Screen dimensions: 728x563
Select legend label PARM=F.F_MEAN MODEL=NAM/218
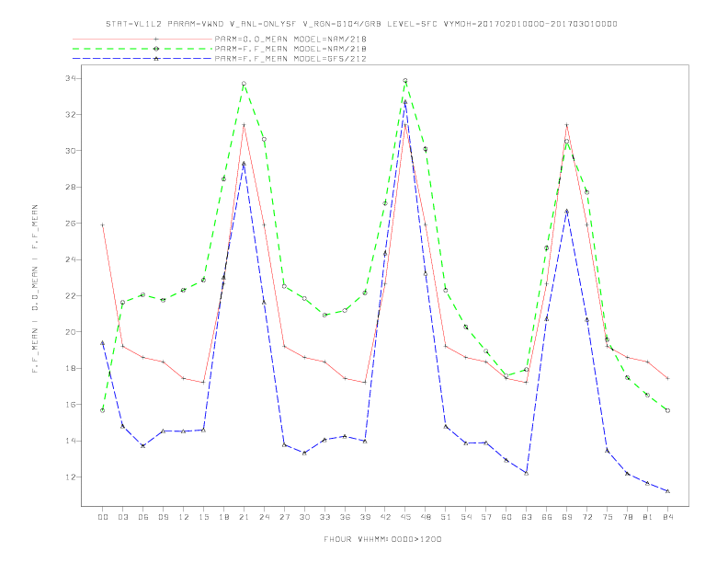click(290, 49)
